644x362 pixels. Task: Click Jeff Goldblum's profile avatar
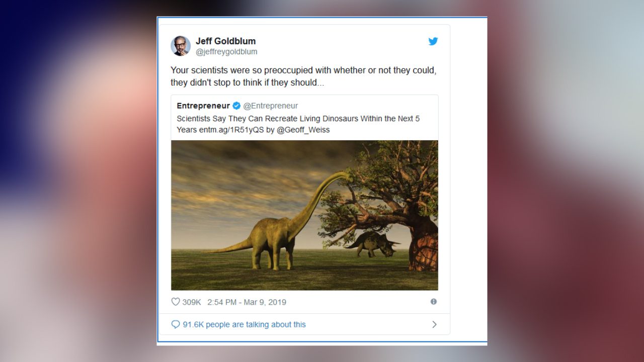[181, 46]
